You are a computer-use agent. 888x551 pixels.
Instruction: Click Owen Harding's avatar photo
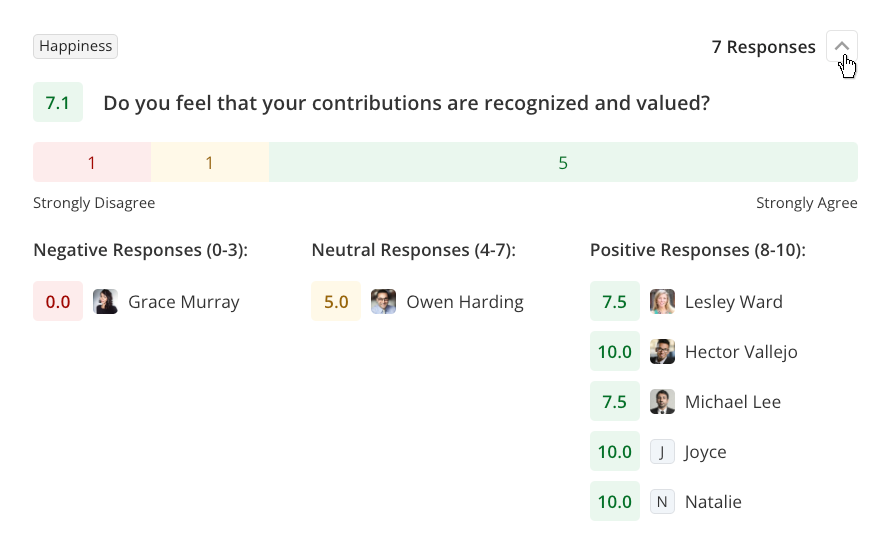(383, 302)
